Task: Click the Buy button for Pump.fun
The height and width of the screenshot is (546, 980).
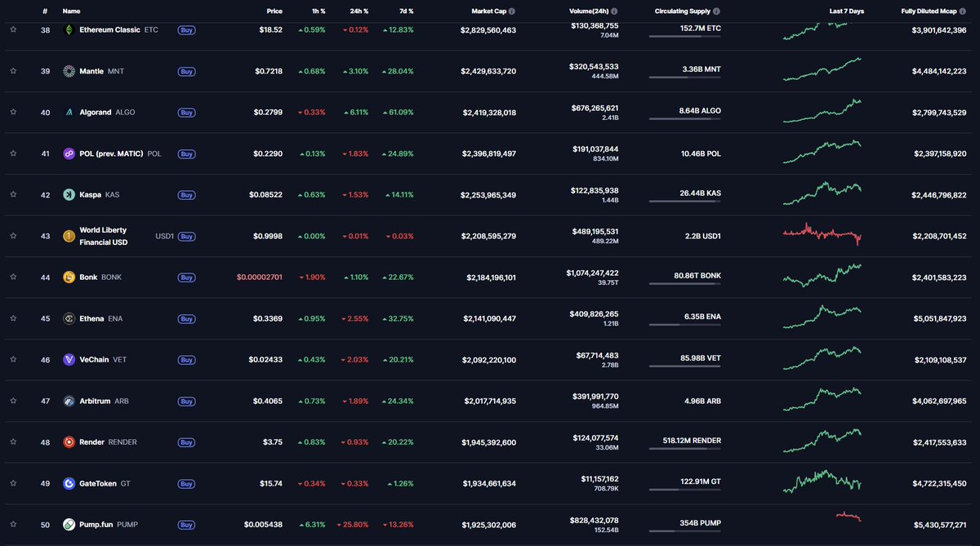Action: pyautogui.click(x=187, y=525)
